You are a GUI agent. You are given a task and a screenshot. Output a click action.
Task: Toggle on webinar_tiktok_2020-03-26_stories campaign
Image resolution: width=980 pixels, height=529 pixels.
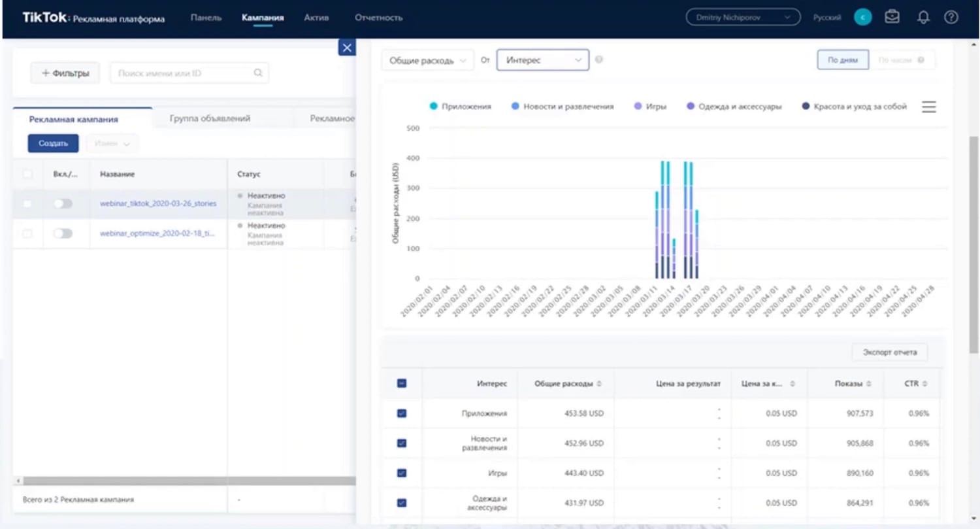click(63, 204)
